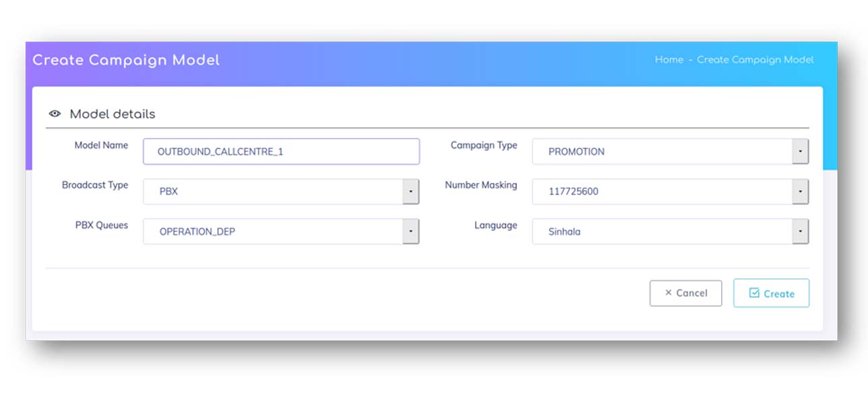This screenshot has height=404, width=868.
Task: Click the checkmark icon in the Create button
Action: click(x=754, y=293)
